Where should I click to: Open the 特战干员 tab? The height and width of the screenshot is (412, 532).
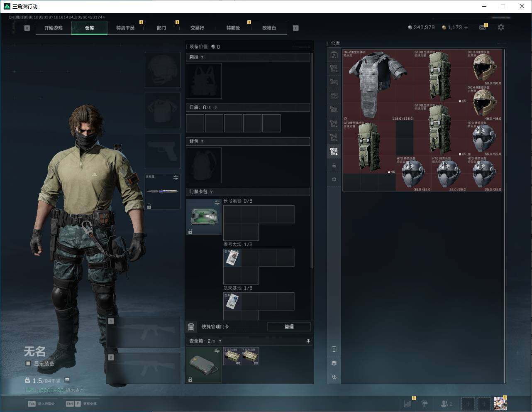(125, 28)
